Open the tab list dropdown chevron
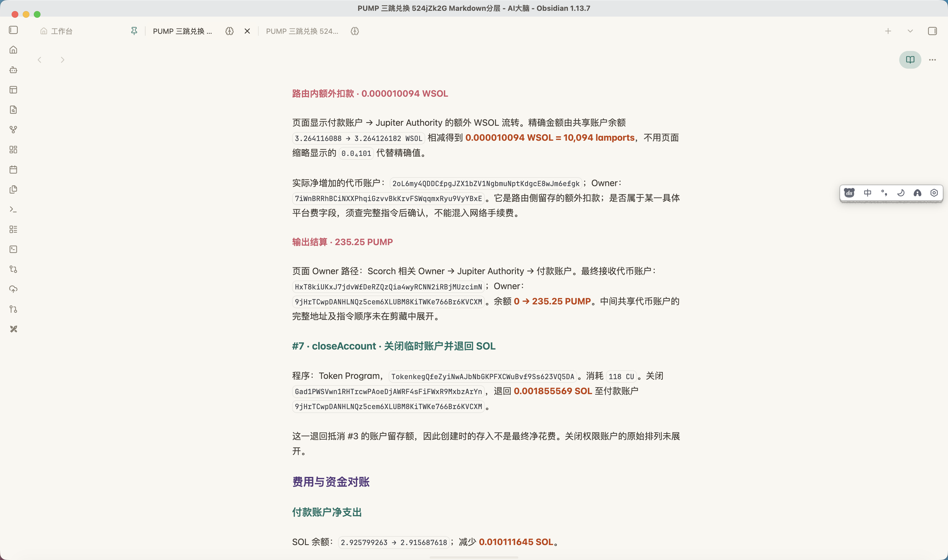This screenshot has width=948, height=560. point(910,31)
